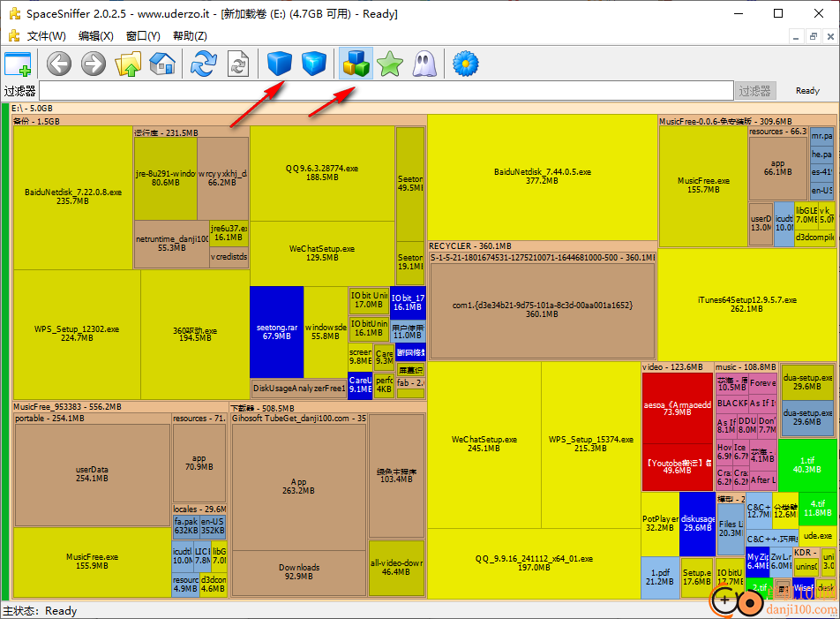Select the WPS_Setup_15374.exe block
The height and width of the screenshot is (619, 840).
(591, 444)
